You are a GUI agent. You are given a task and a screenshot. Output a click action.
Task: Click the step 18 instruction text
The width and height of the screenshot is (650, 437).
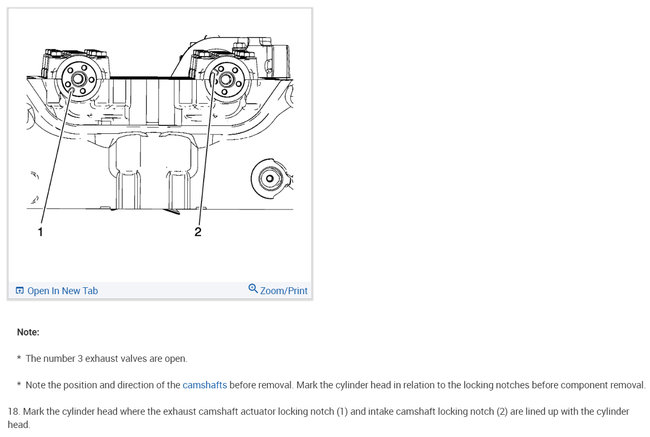pos(318,418)
